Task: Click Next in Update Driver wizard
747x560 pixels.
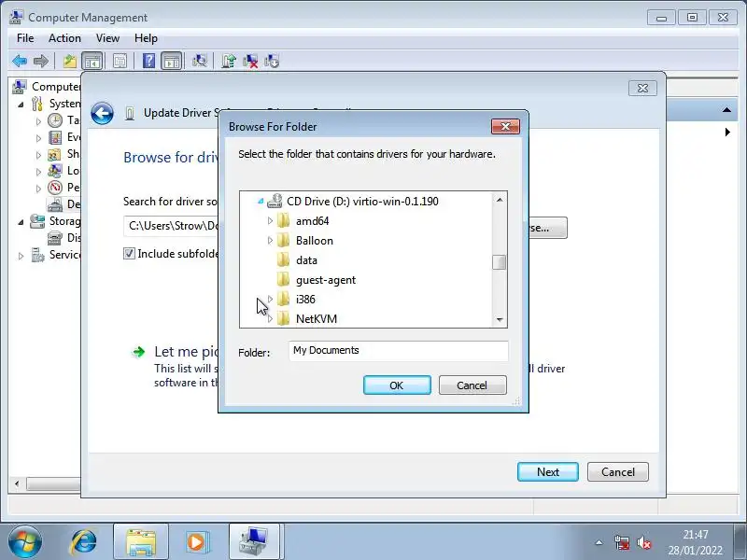Action: [548, 472]
